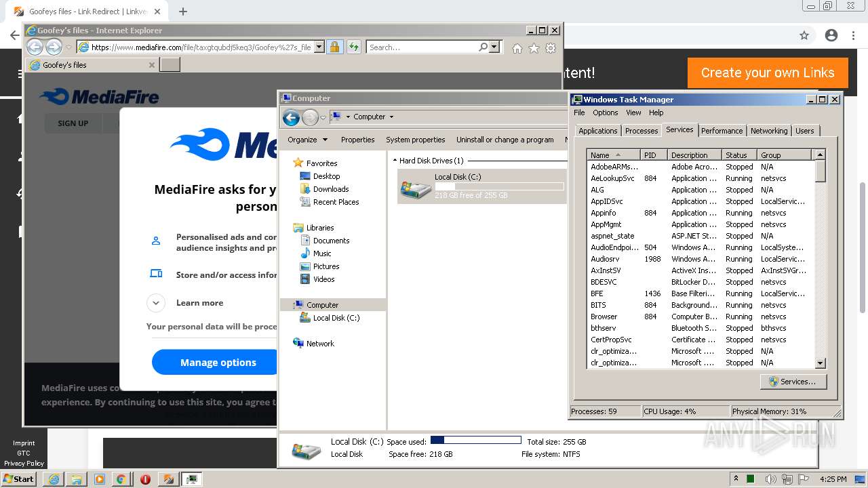Open Google Chrome taskbar icon

[x=121, y=479]
